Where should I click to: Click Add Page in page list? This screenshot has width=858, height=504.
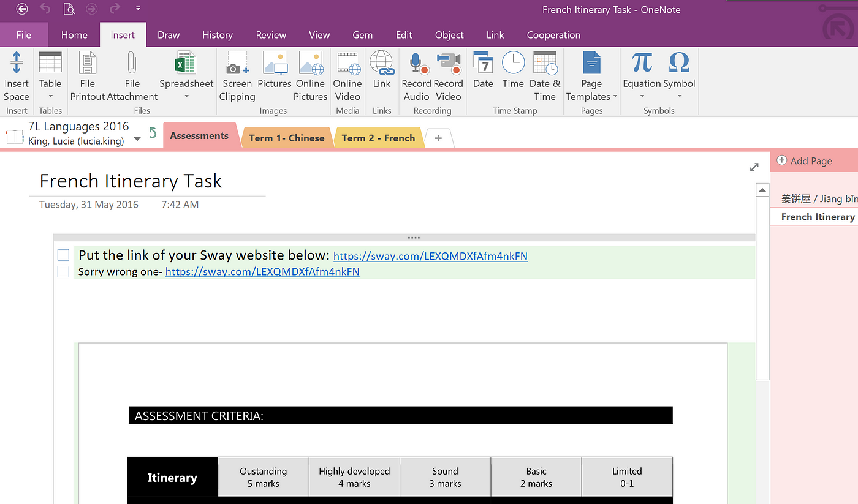click(x=805, y=160)
